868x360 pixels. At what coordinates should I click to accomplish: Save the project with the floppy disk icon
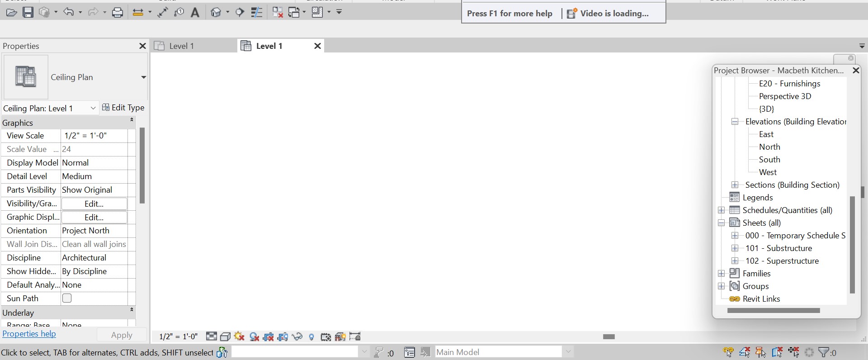tap(28, 13)
